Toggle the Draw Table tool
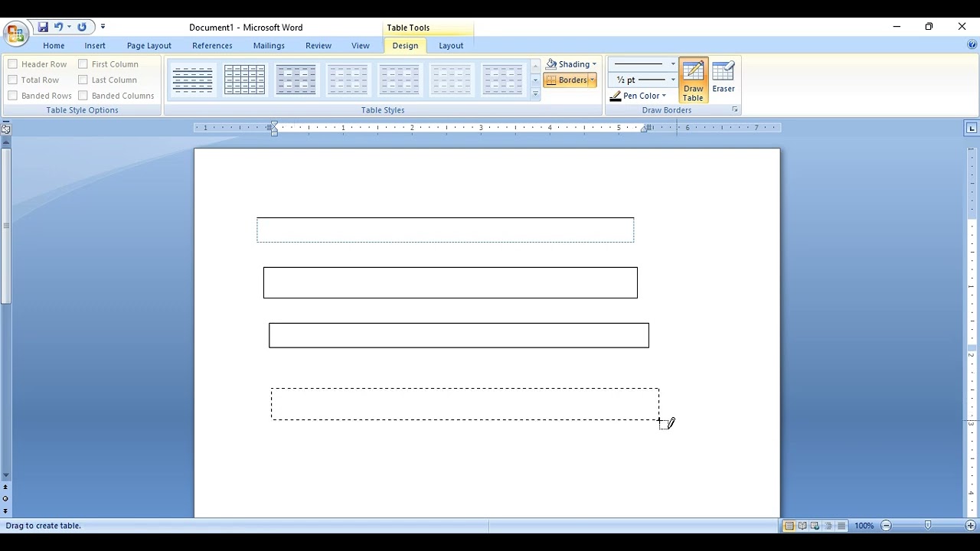The height and width of the screenshot is (551, 980). click(693, 80)
